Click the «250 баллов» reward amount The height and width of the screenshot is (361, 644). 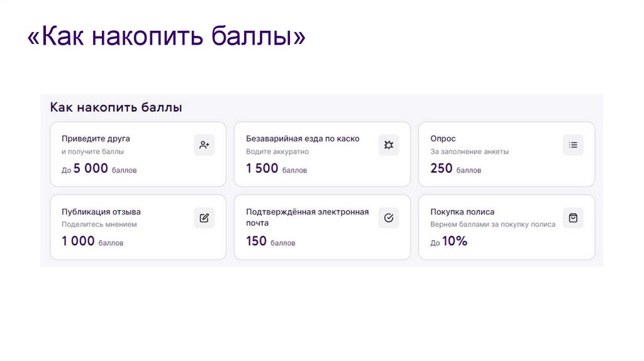pos(455,169)
